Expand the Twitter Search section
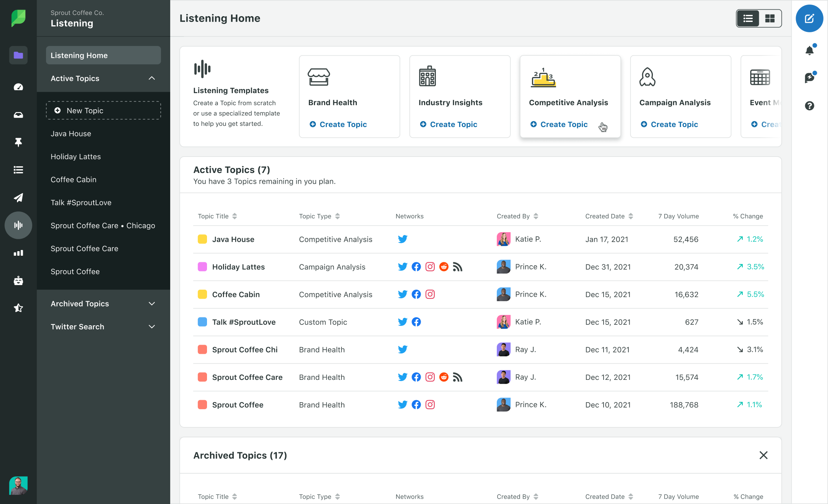The height and width of the screenshot is (504, 828). pyautogui.click(x=152, y=327)
